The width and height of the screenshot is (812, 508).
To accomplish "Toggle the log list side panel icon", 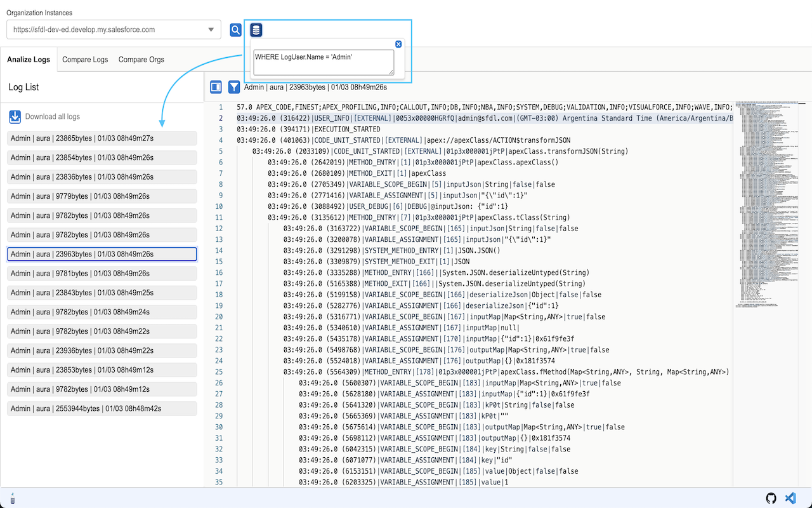I will (x=216, y=87).
